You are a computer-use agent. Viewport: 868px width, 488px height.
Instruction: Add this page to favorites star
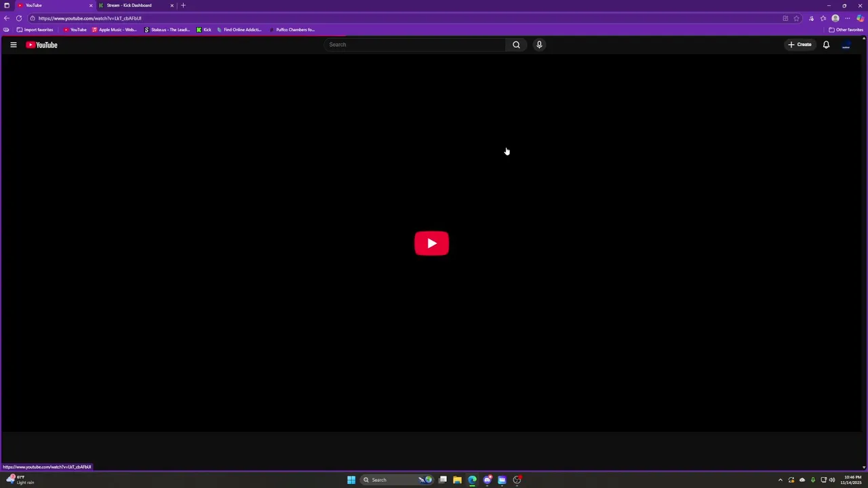tap(797, 18)
